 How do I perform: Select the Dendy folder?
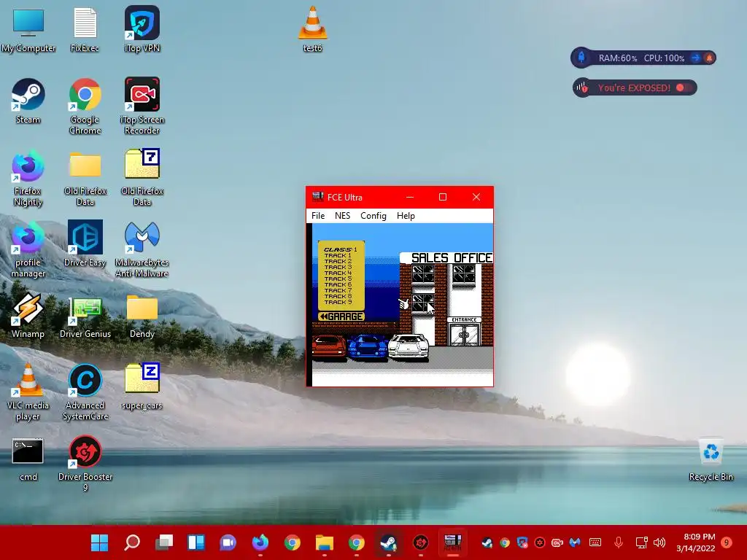[x=142, y=316]
